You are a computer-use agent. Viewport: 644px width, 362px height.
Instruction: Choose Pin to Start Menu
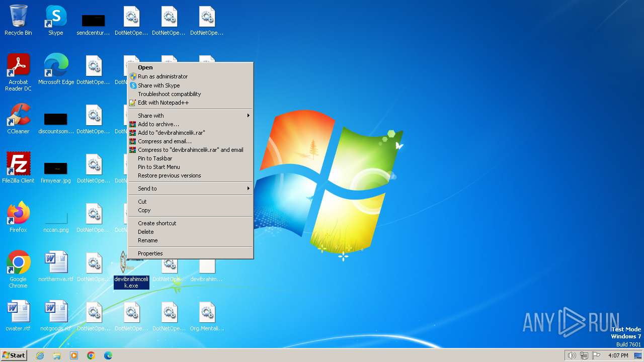[x=190, y=167]
